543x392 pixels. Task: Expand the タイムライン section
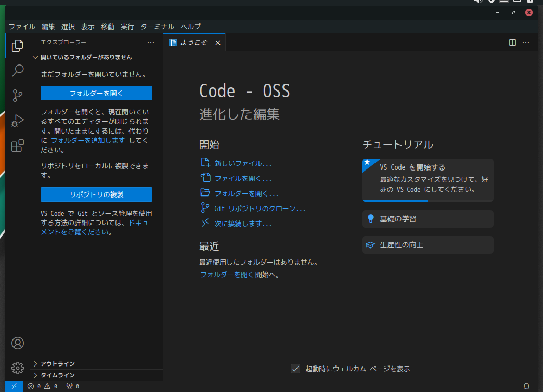coord(96,375)
